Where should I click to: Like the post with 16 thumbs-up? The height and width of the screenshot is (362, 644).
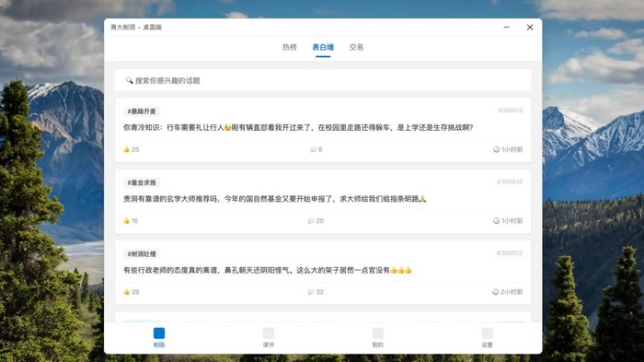click(x=127, y=221)
